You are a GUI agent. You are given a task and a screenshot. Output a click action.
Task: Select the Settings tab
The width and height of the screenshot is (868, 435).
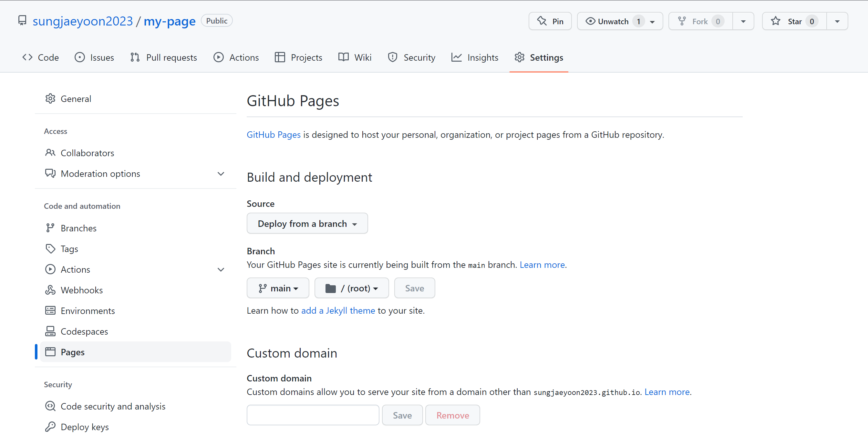pyautogui.click(x=539, y=57)
